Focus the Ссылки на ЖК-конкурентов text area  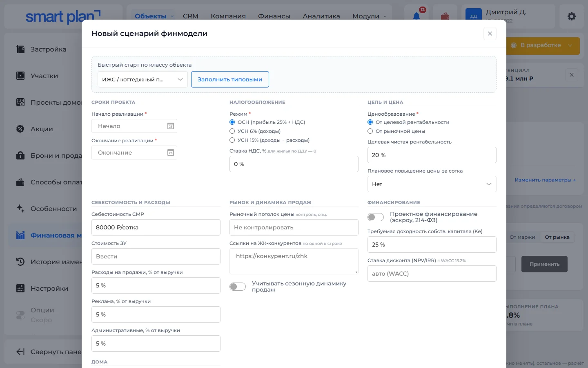coord(294,261)
